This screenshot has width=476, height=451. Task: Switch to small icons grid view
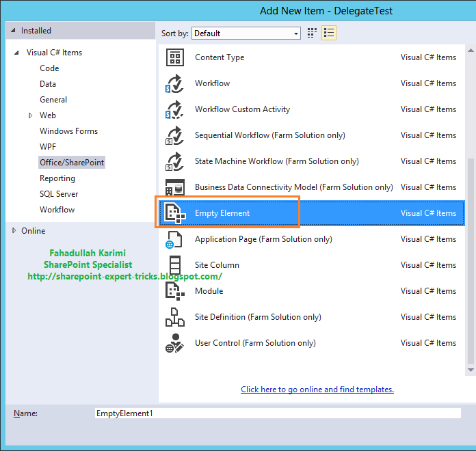point(312,33)
